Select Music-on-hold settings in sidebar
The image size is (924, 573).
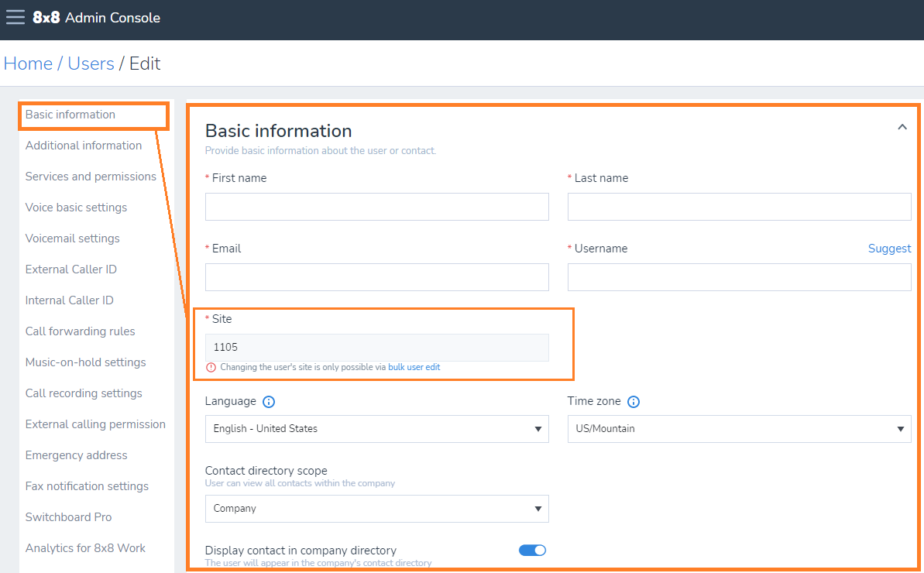click(x=85, y=362)
